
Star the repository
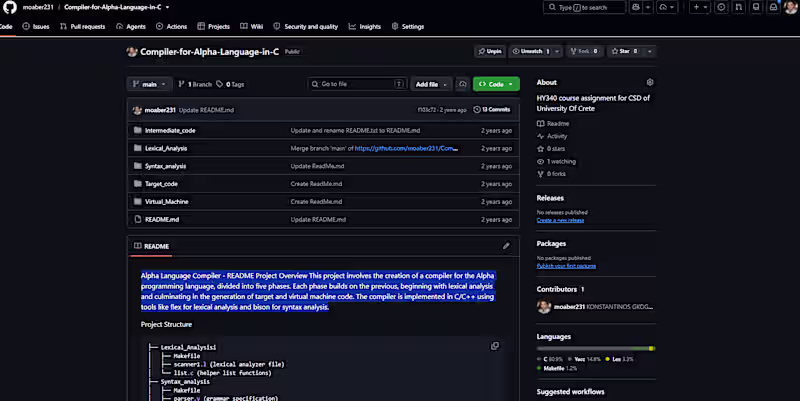point(624,52)
